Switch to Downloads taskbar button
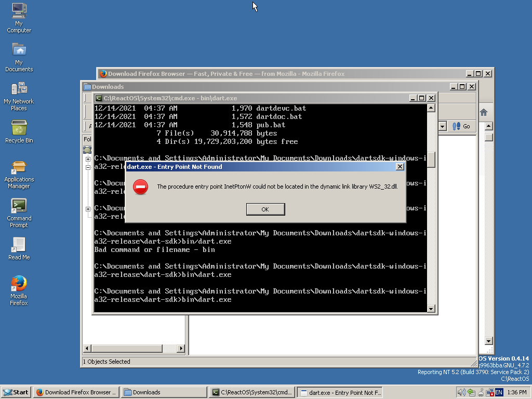Image resolution: width=532 pixels, height=399 pixels. [164, 392]
